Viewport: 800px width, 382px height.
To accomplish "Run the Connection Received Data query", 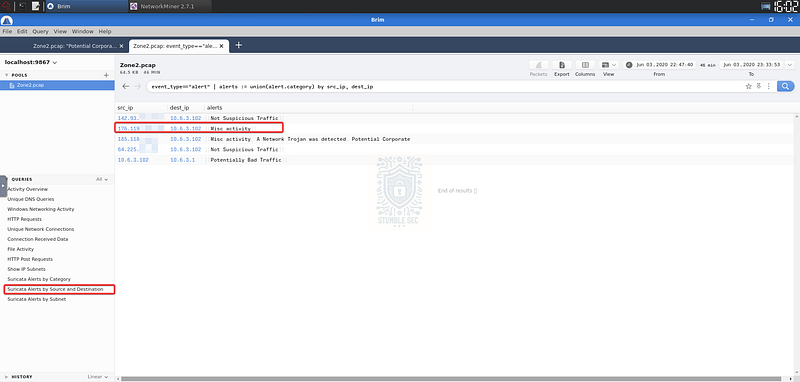I will (x=38, y=239).
